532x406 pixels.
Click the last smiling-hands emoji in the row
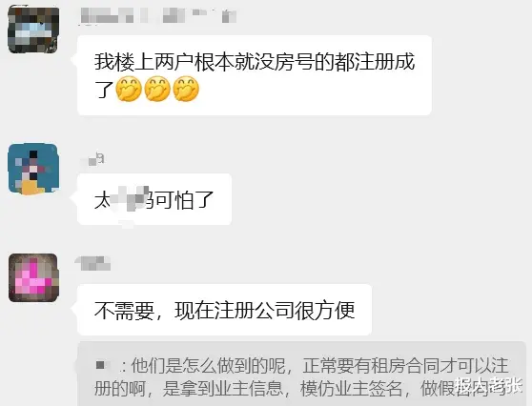[186, 90]
